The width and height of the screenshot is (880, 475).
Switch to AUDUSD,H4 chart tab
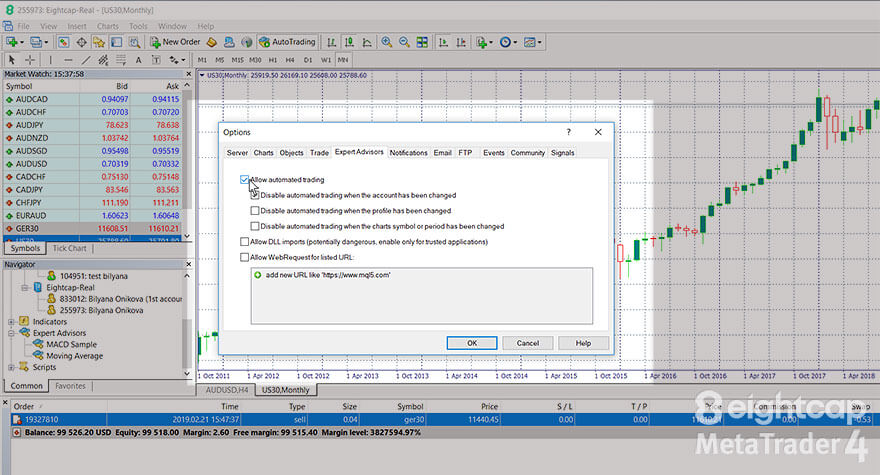pyautogui.click(x=227, y=390)
